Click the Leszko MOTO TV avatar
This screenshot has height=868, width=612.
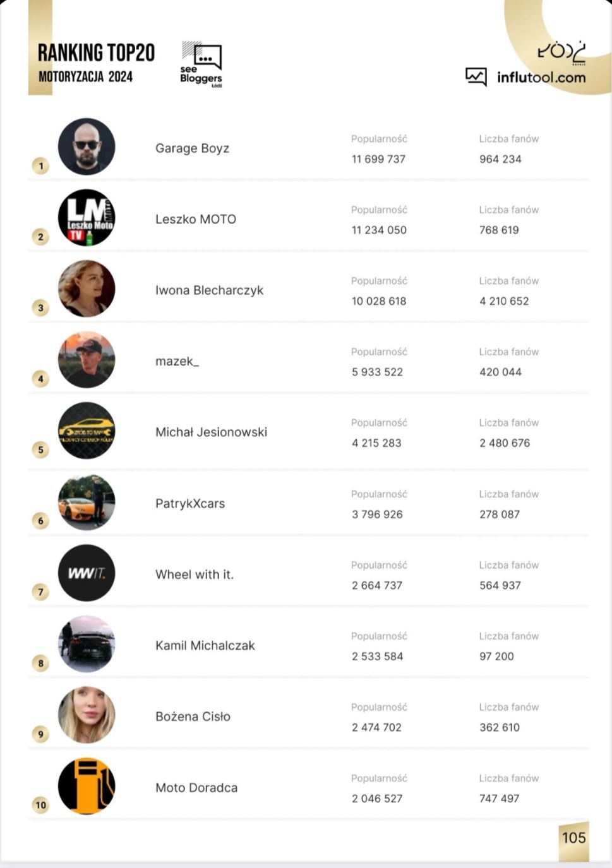87,218
